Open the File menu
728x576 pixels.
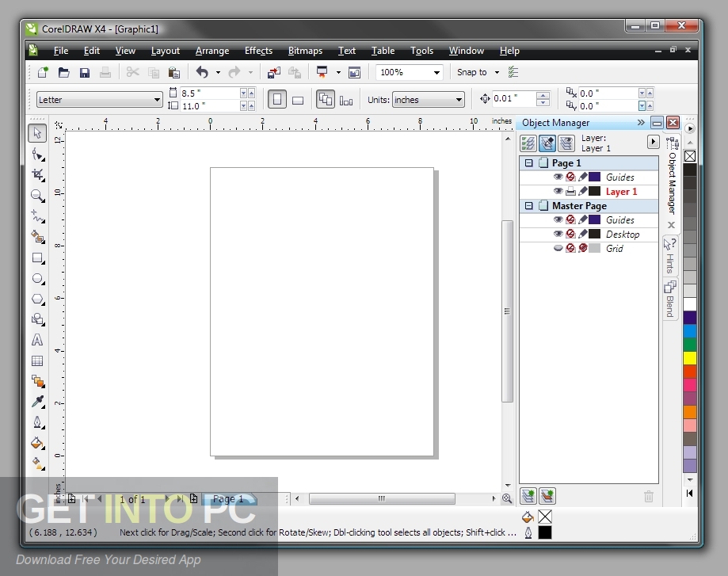pyautogui.click(x=61, y=51)
